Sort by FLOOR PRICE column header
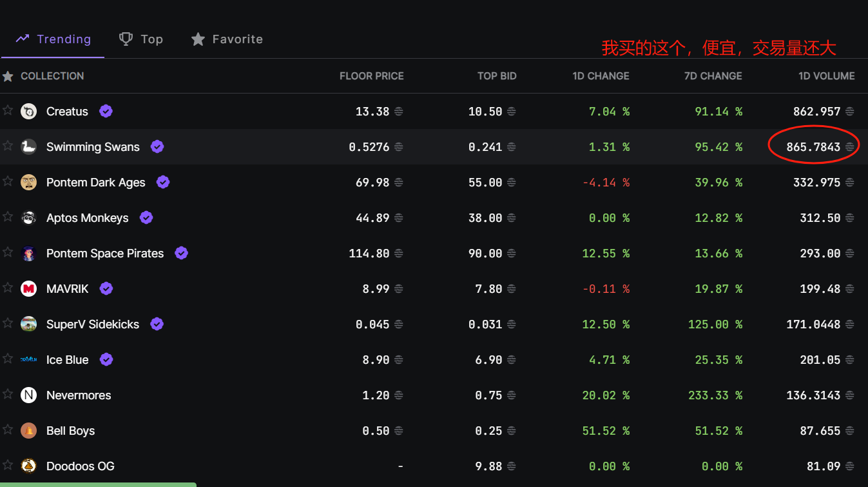Image resolution: width=868 pixels, height=487 pixels. tap(372, 76)
